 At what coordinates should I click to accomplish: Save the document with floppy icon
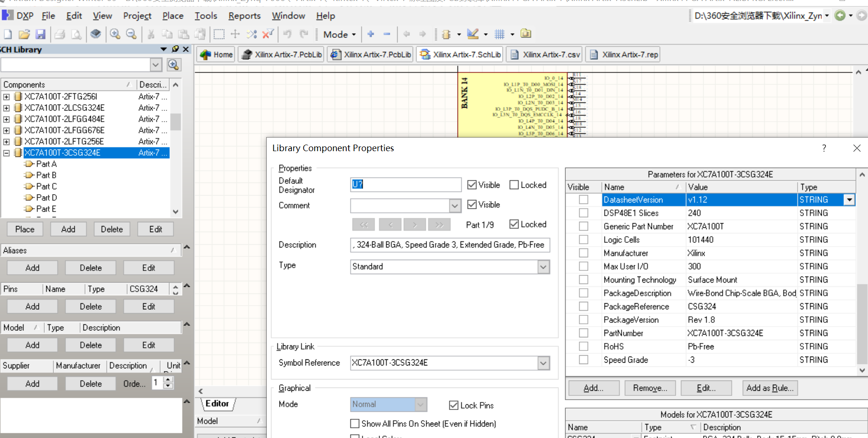pyautogui.click(x=41, y=34)
